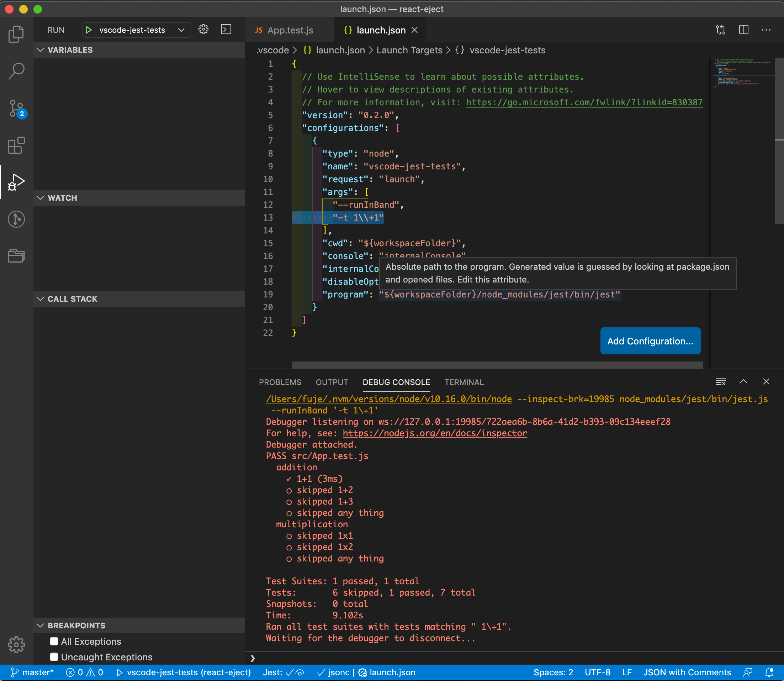The image size is (784, 681).
Task: Open launch configuration settings gear
Action: point(203,29)
